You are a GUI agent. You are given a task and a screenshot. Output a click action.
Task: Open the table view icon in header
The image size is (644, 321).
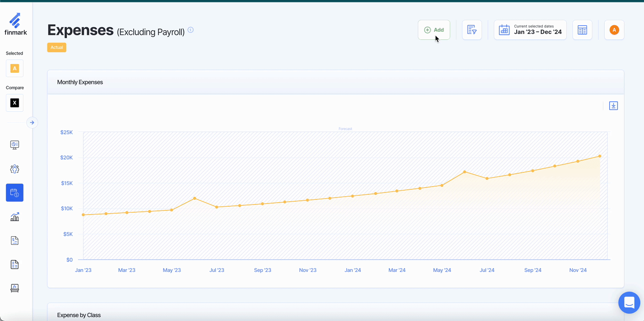click(582, 30)
